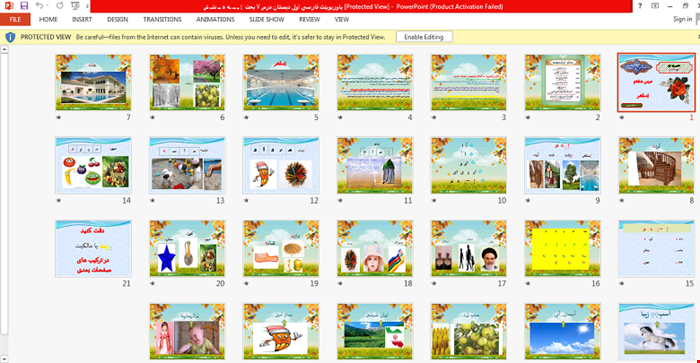
Task: Click the animation star under slide 14
Action: point(58,200)
